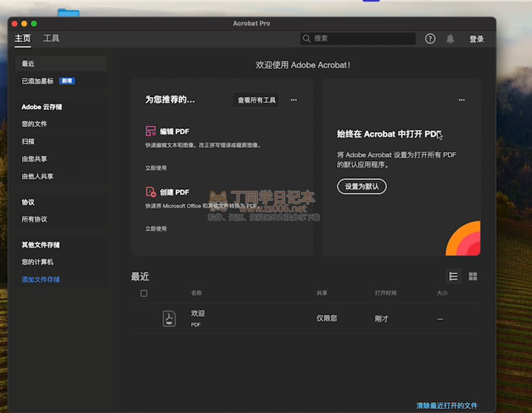
Task: Click the 编辑 PDF title text
Action: pyautogui.click(x=174, y=132)
